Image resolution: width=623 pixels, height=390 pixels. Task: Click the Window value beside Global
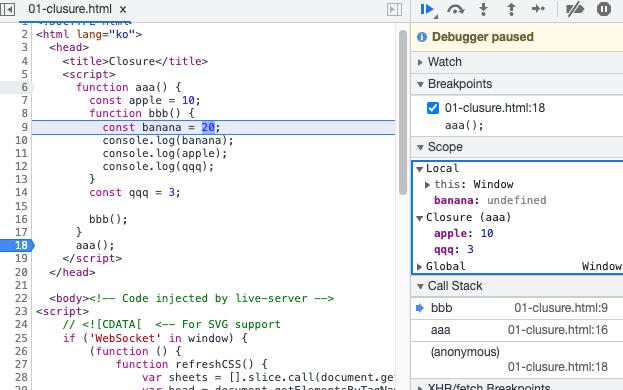(602, 266)
